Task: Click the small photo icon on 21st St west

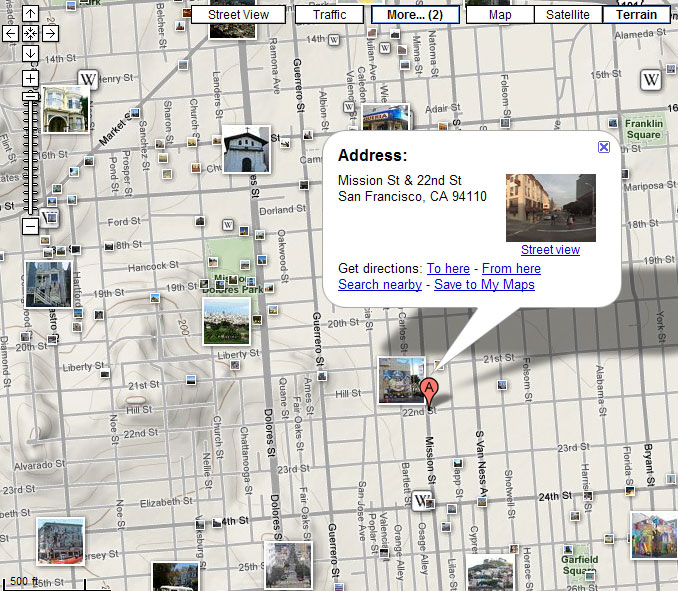Action: 191,380
